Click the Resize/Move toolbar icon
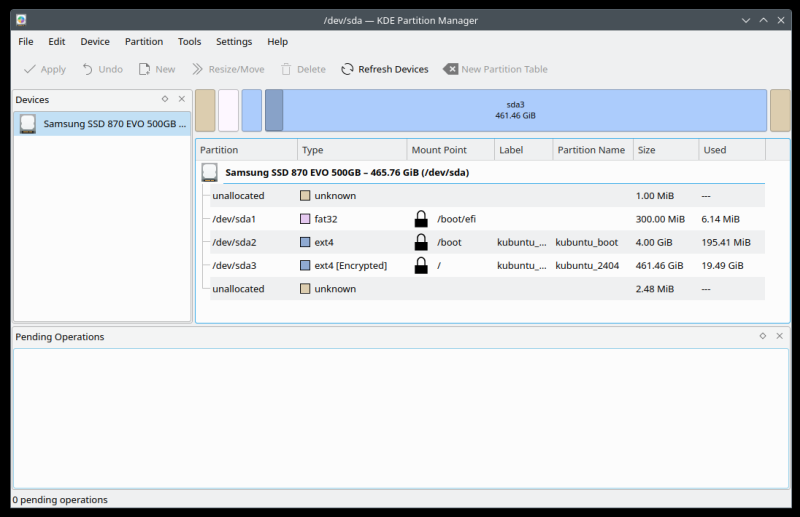The height and width of the screenshot is (517, 800). (x=198, y=69)
